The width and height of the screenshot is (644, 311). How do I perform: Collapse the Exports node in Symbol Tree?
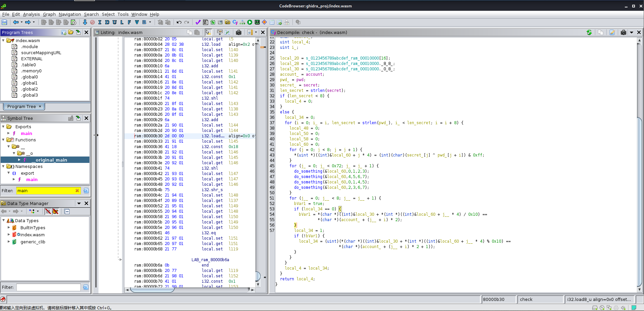pyautogui.click(x=3, y=127)
